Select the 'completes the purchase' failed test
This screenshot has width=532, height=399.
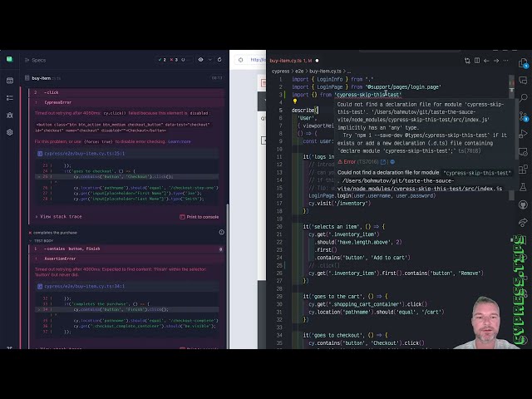55,233
